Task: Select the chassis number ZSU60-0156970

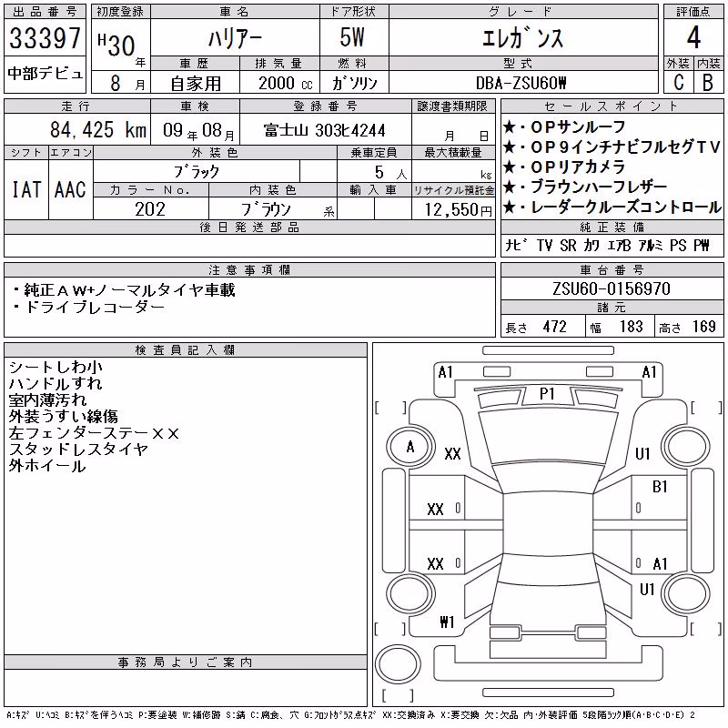Action: (612, 288)
